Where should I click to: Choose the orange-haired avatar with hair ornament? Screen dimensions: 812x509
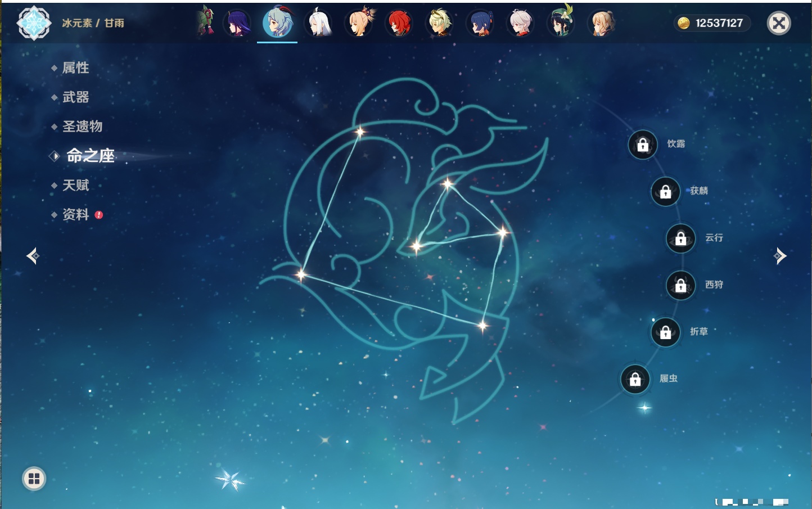coord(359,23)
